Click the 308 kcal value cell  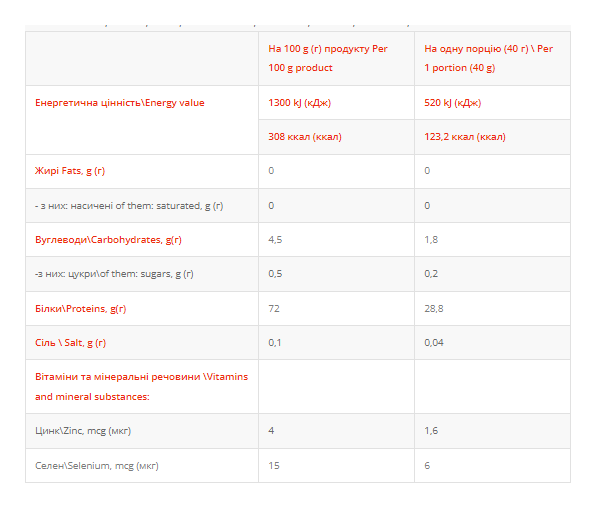point(305,137)
